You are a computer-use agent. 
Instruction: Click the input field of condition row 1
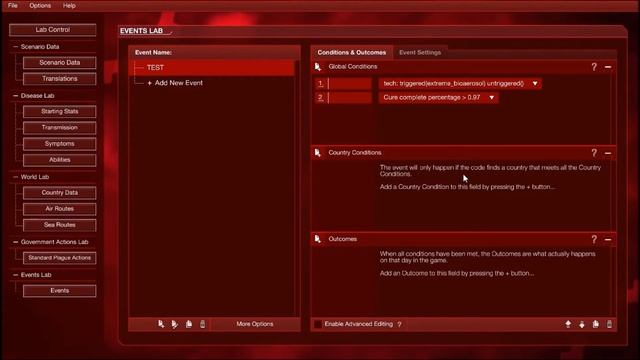(350, 84)
